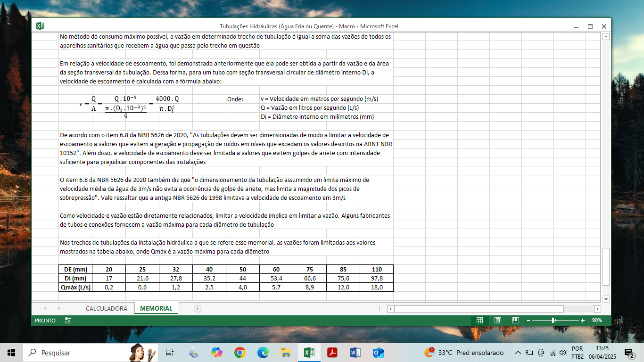Click zoom out minus button
644x362 pixels.
point(528,321)
